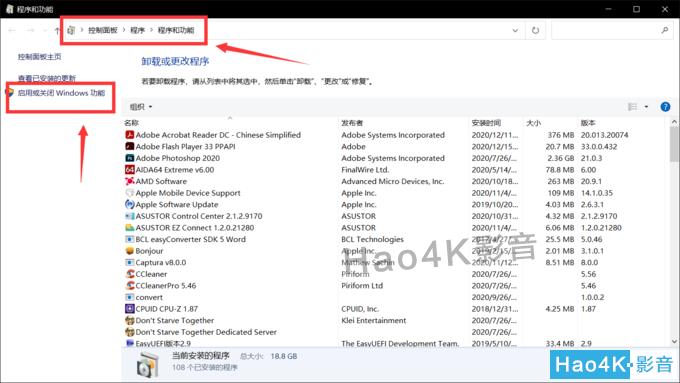The width and height of the screenshot is (680, 383).
Task: Sort by the 大小 column header
Action: tap(533, 123)
